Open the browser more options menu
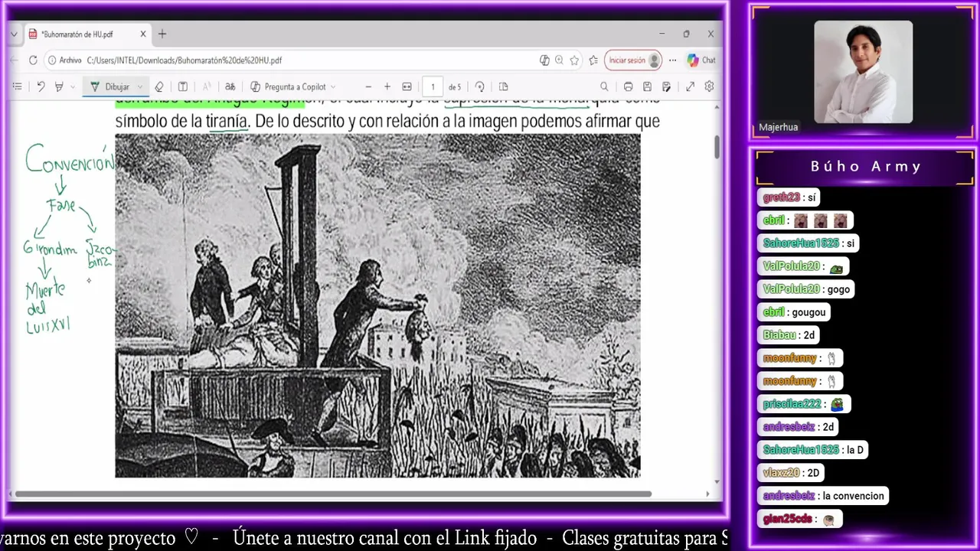This screenshot has height=551, width=980. pos(672,60)
